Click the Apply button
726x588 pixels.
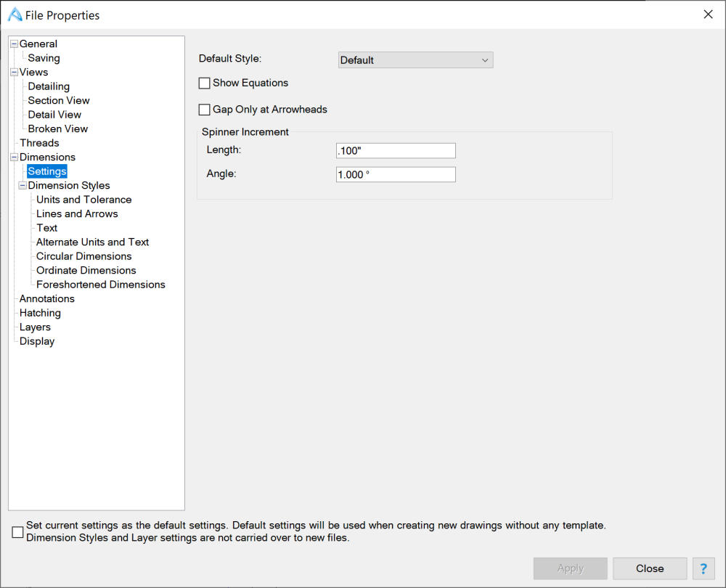[x=570, y=568]
